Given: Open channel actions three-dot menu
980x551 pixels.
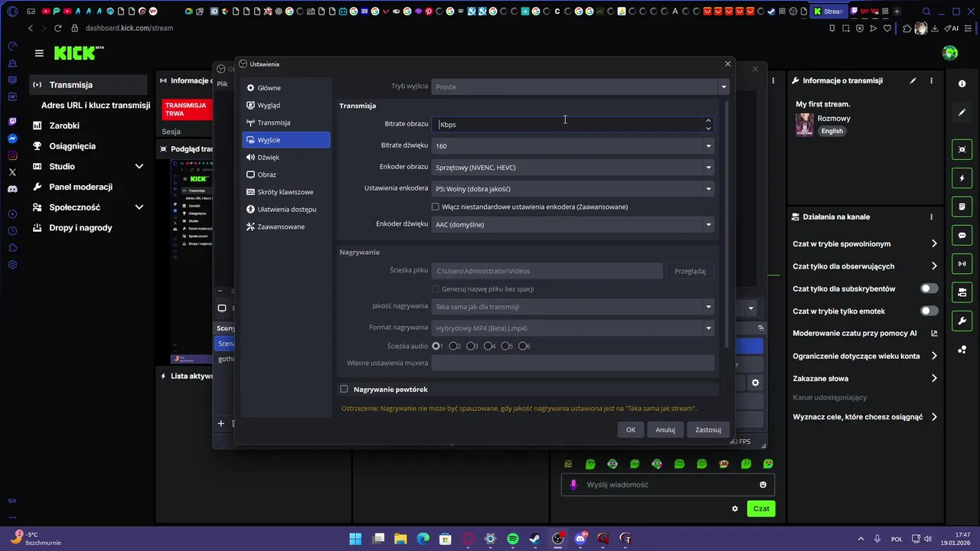Looking at the screenshot, I should click(931, 217).
